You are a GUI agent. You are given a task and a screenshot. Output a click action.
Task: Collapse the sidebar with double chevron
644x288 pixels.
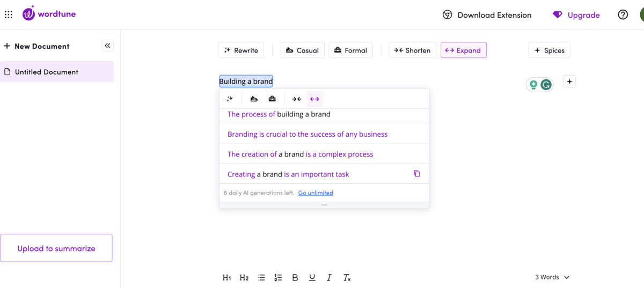tap(107, 46)
